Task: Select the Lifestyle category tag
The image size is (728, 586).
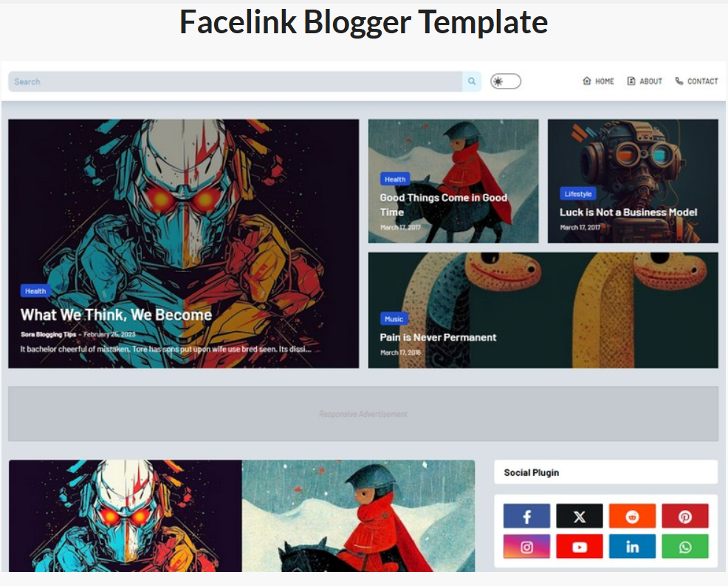Action: (578, 194)
